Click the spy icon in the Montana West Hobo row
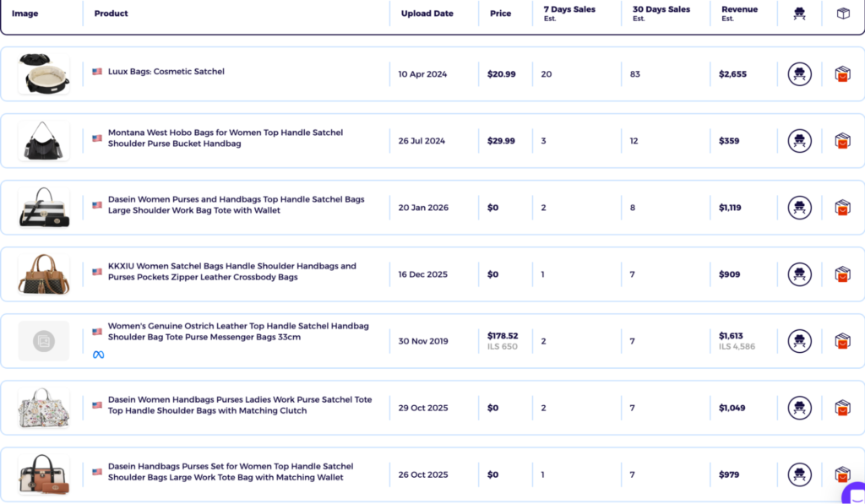Image resolution: width=865 pixels, height=504 pixels. [799, 141]
